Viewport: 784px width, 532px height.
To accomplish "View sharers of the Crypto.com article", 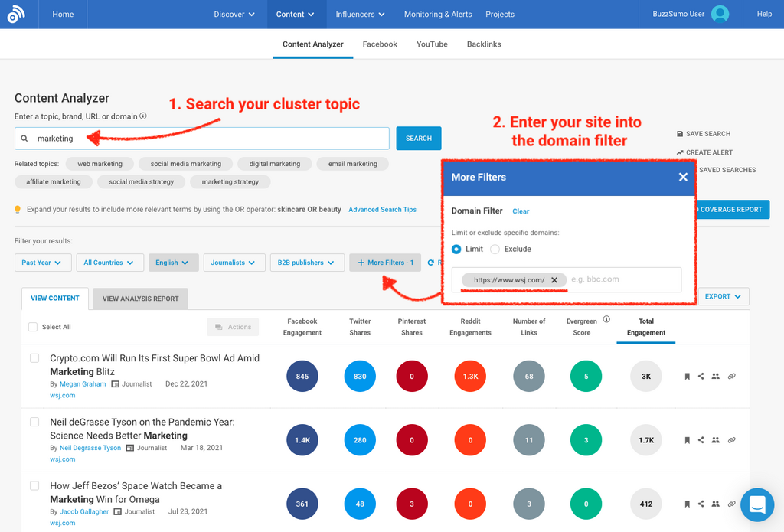I will coord(715,377).
